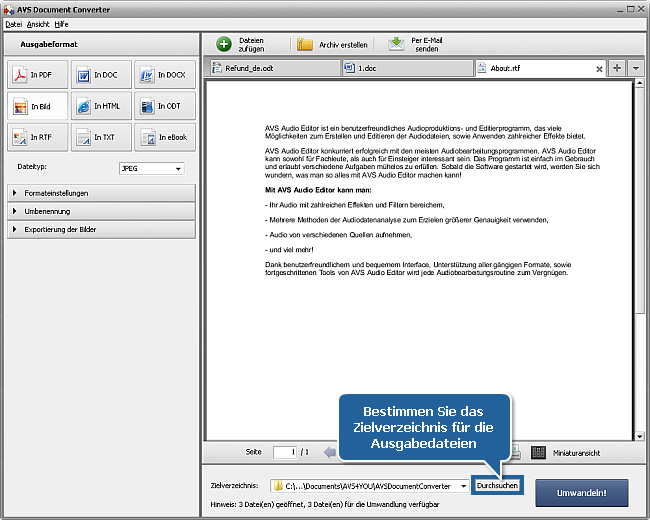Maximize the AVS Document Converter window
The height and width of the screenshot is (520, 650).
(x=631, y=9)
